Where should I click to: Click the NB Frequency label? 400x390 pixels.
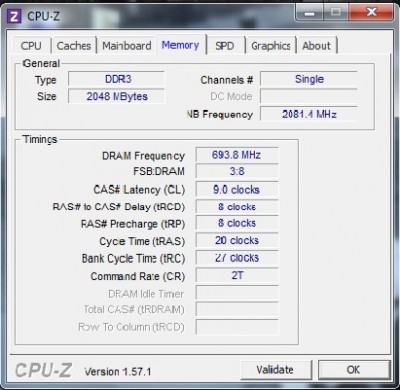[x=219, y=114]
